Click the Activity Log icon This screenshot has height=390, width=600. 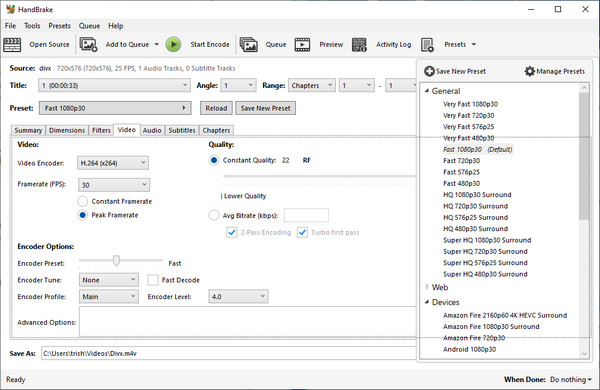[x=359, y=44]
